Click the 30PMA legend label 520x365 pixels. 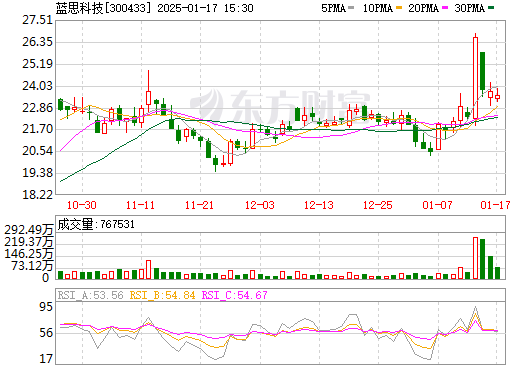point(469,8)
